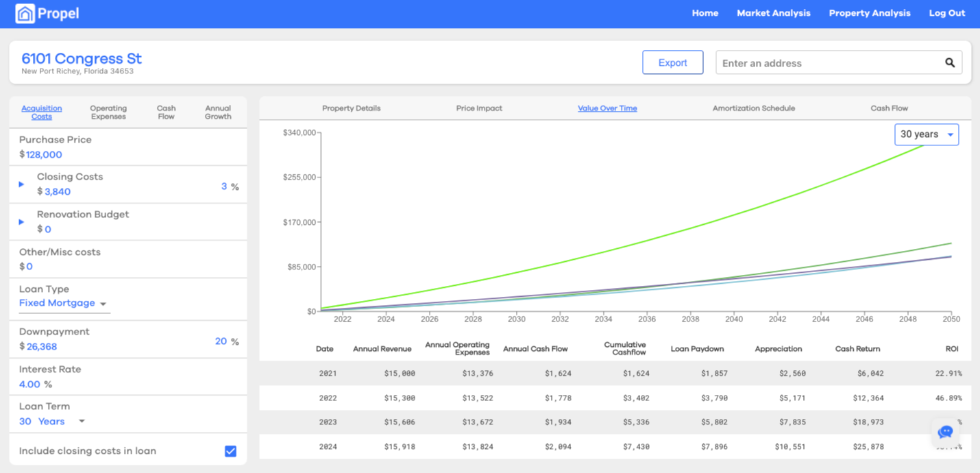980x473 pixels.
Task: Click the $15,300 annual revenue cell
Action: [x=400, y=398]
